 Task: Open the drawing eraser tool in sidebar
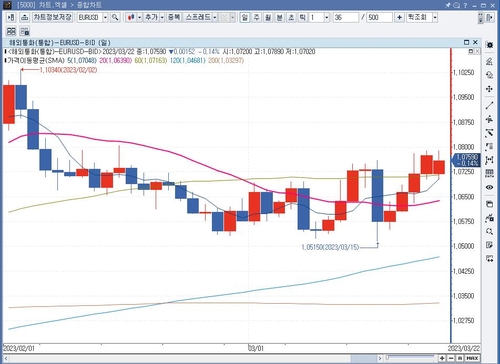pyautogui.click(x=489, y=61)
